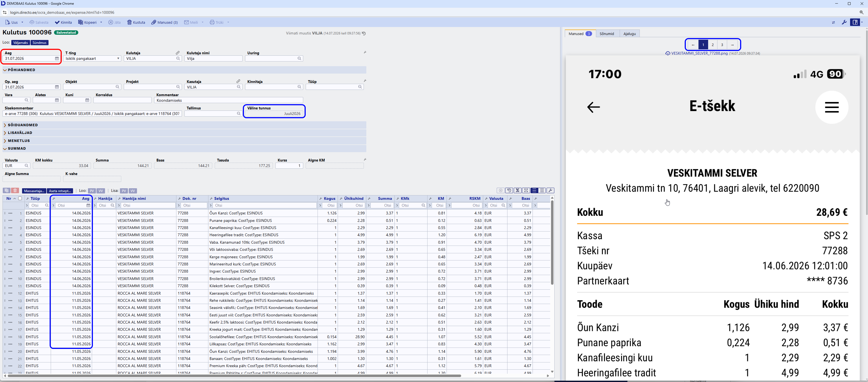Click the Kustuta trash toolbar button

[x=136, y=23]
